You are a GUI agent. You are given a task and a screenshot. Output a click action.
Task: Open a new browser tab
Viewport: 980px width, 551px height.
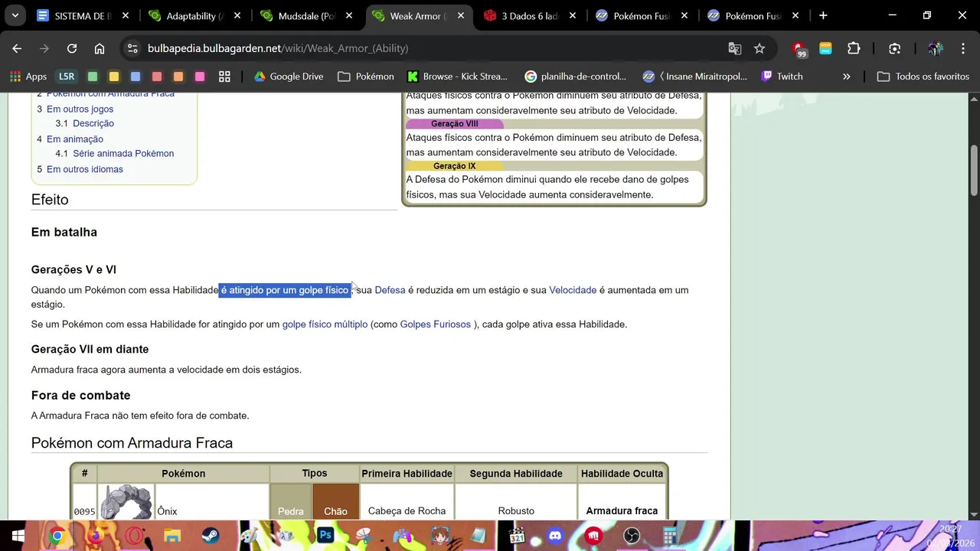click(x=823, y=15)
